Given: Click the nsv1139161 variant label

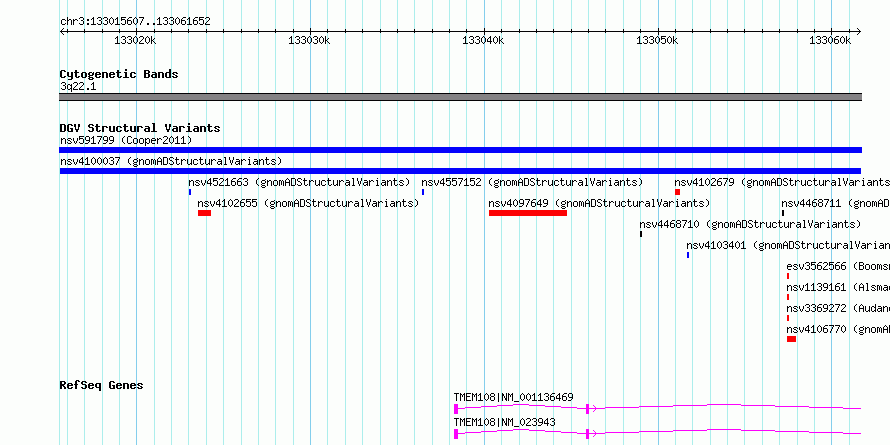Looking at the screenshot, I should pyautogui.click(x=838, y=287).
